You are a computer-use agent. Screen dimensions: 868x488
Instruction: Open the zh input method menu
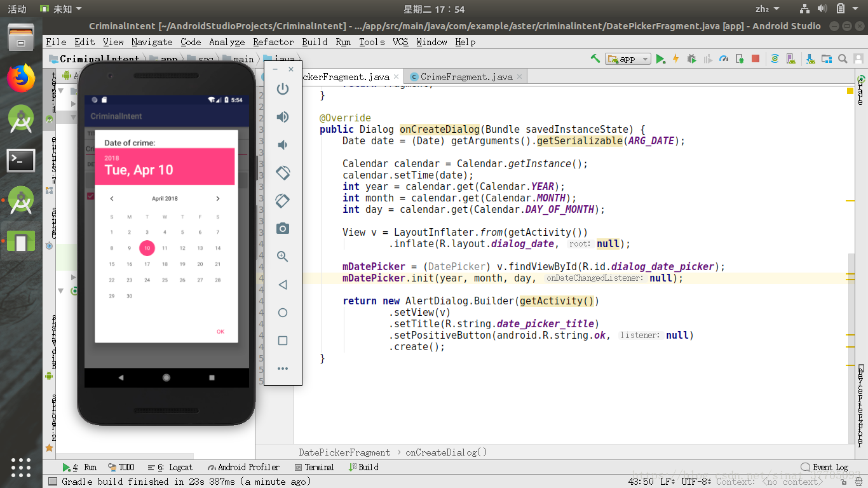tap(766, 9)
